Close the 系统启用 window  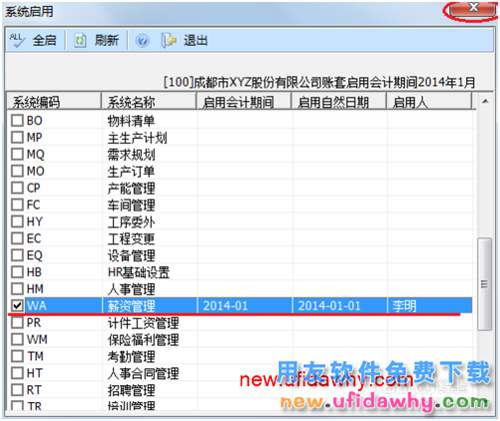(473, 9)
